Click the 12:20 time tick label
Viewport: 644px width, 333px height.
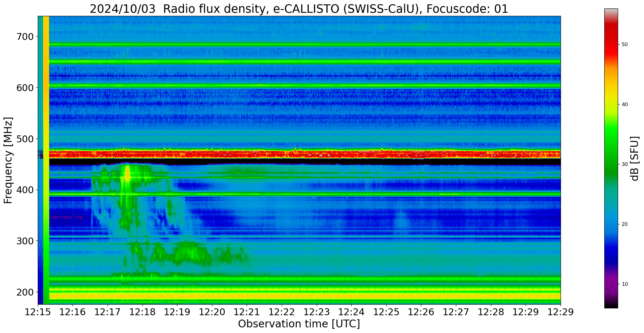pos(212,312)
